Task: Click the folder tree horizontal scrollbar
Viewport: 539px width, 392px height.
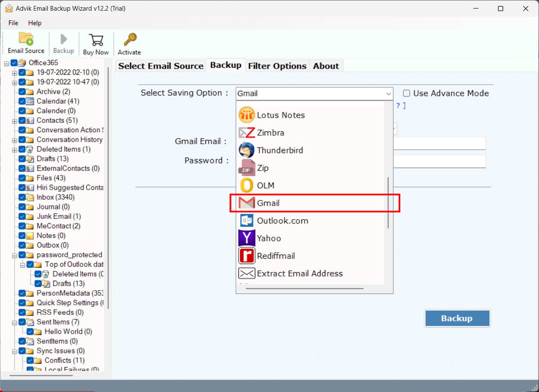Action: (41, 375)
